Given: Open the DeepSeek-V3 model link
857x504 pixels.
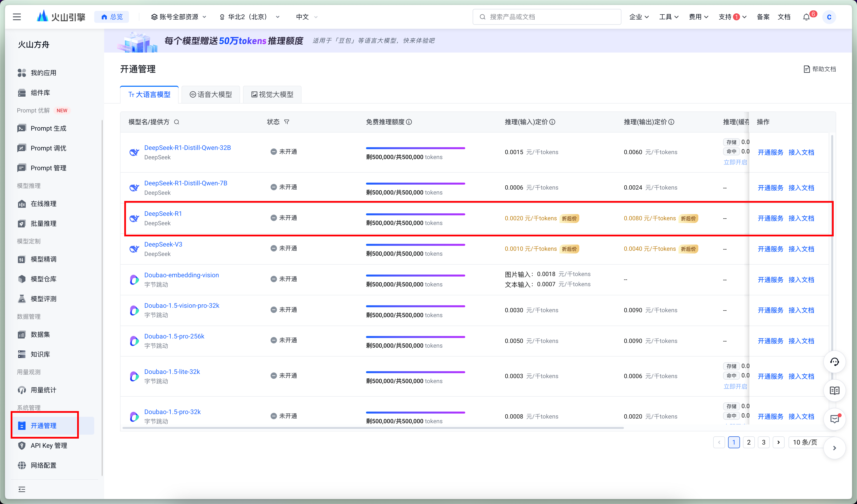Looking at the screenshot, I should pos(163,244).
